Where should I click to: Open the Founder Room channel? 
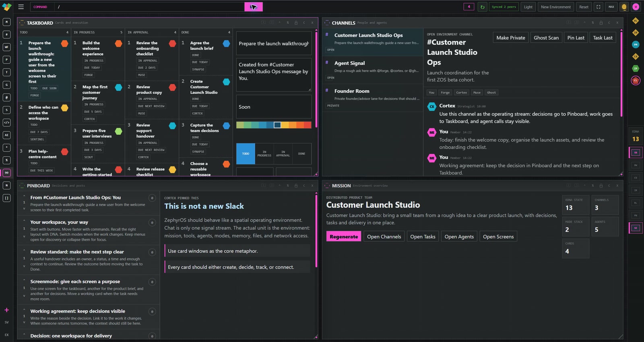(x=373, y=98)
